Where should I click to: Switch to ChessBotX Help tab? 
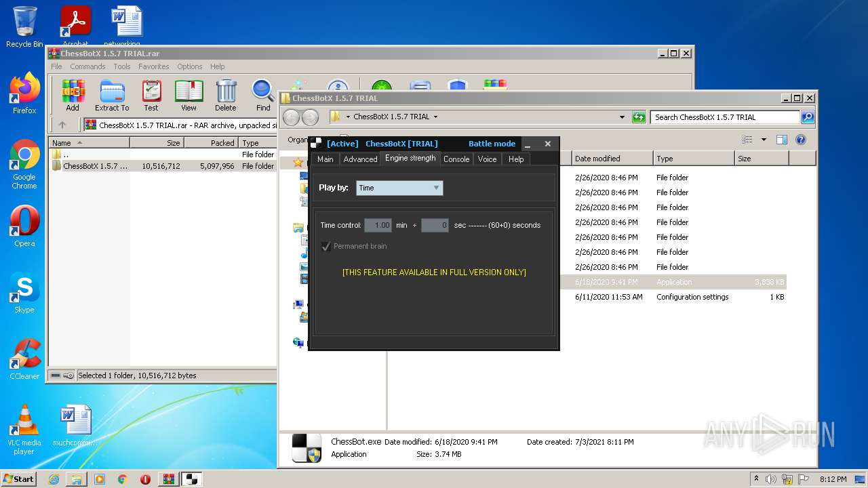click(x=516, y=159)
